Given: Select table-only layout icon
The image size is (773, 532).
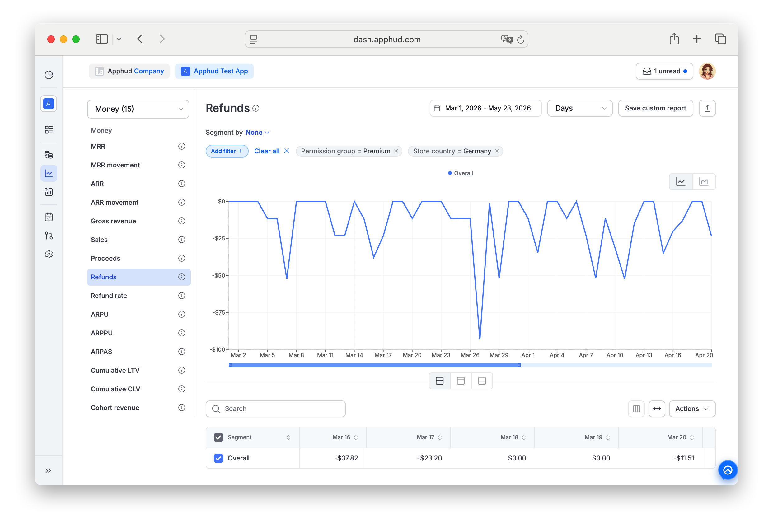Looking at the screenshot, I should (x=482, y=381).
